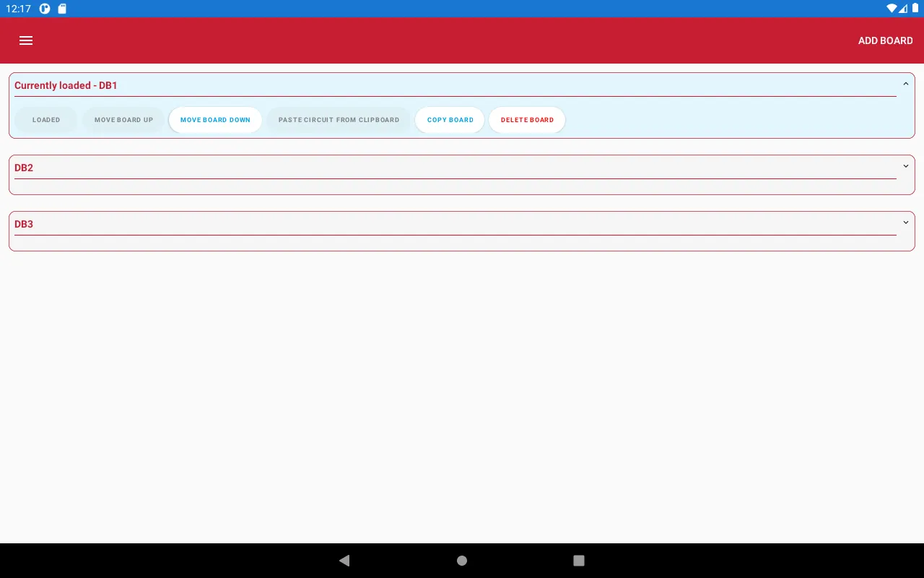The width and height of the screenshot is (924, 578).
Task: Tap the Android back navigation button
Action: 344,561
